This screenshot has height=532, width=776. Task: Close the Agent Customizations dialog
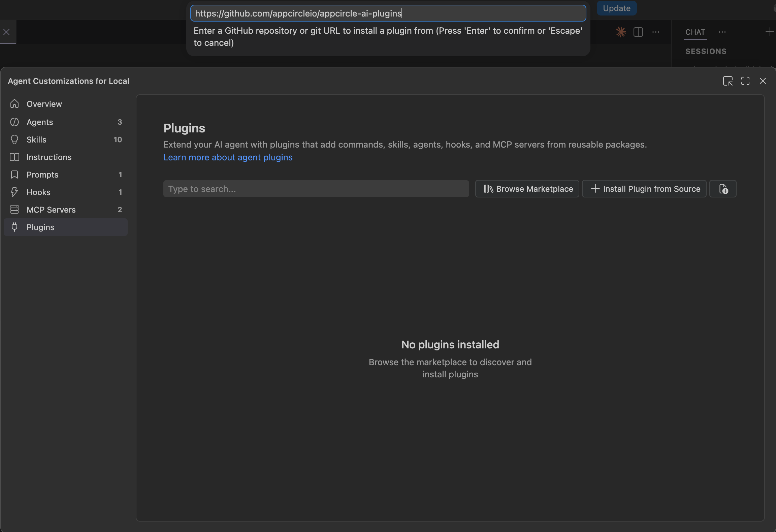[763, 81]
